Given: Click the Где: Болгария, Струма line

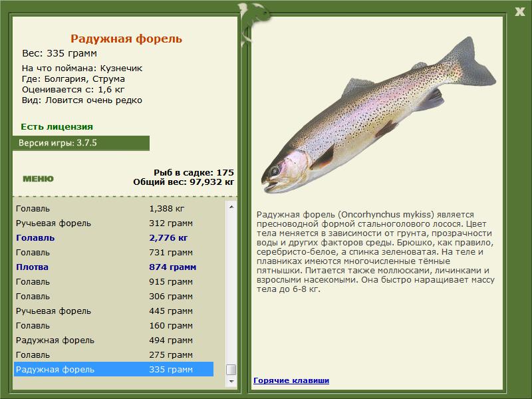Looking at the screenshot, I should [x=73, y=79].
